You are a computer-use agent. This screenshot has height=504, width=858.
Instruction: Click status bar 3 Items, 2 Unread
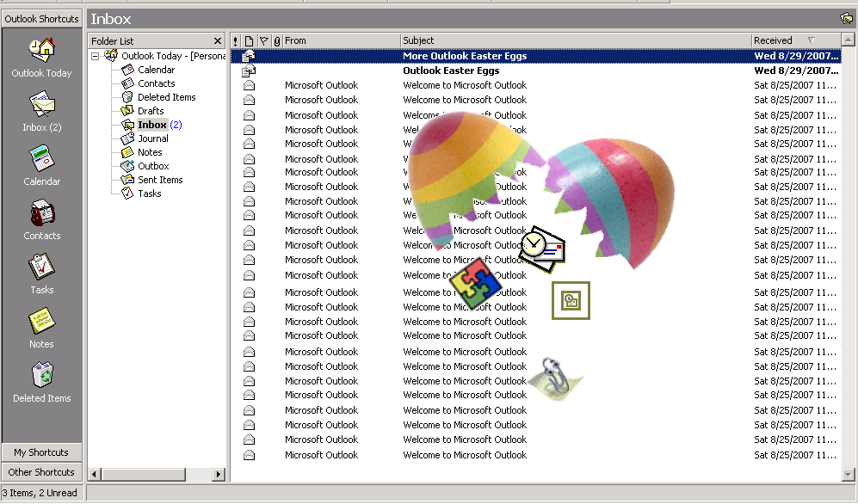(40, 493)
